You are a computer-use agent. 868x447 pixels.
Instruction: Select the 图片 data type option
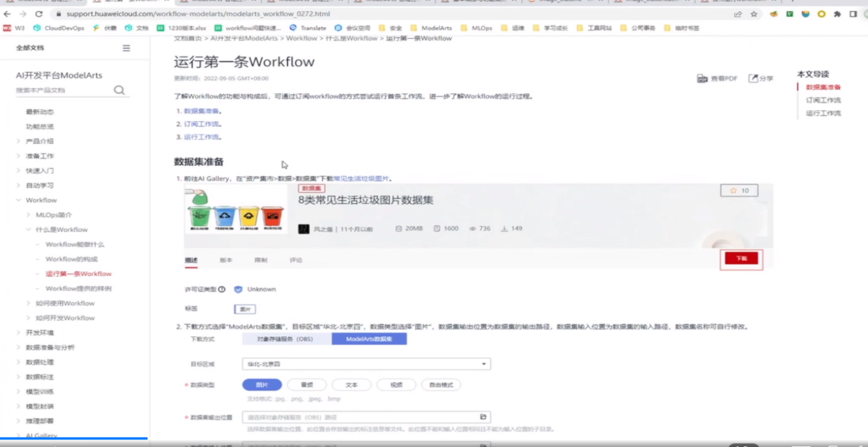click(x=261, y=385)
